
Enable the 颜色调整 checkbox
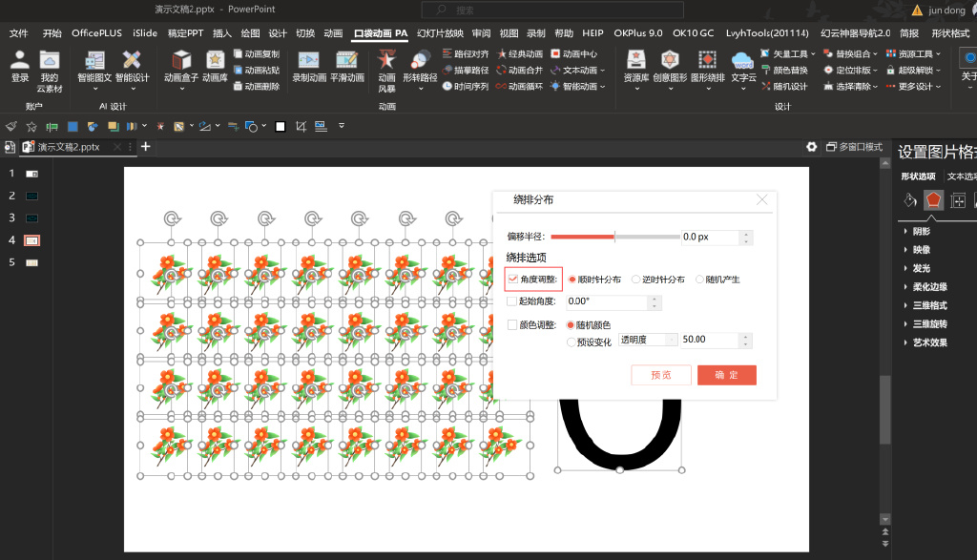tap(512, 325)
